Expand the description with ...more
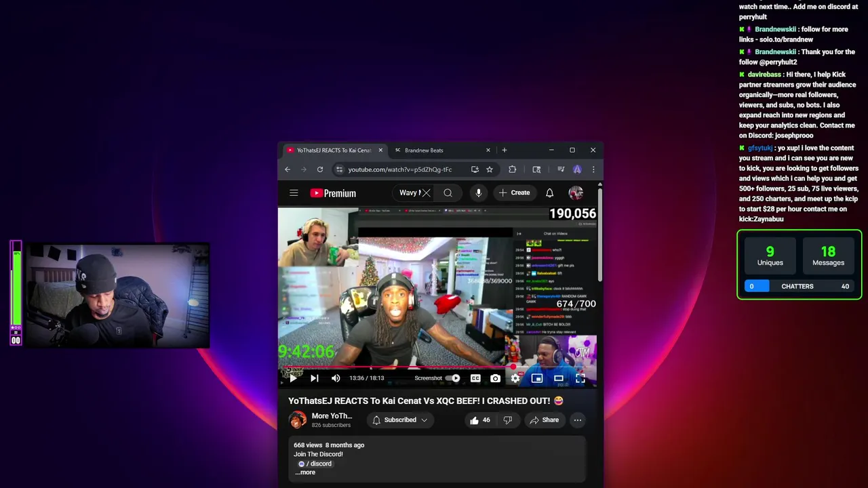The height and width of the screenshot is (488, 868). (305, 472)
